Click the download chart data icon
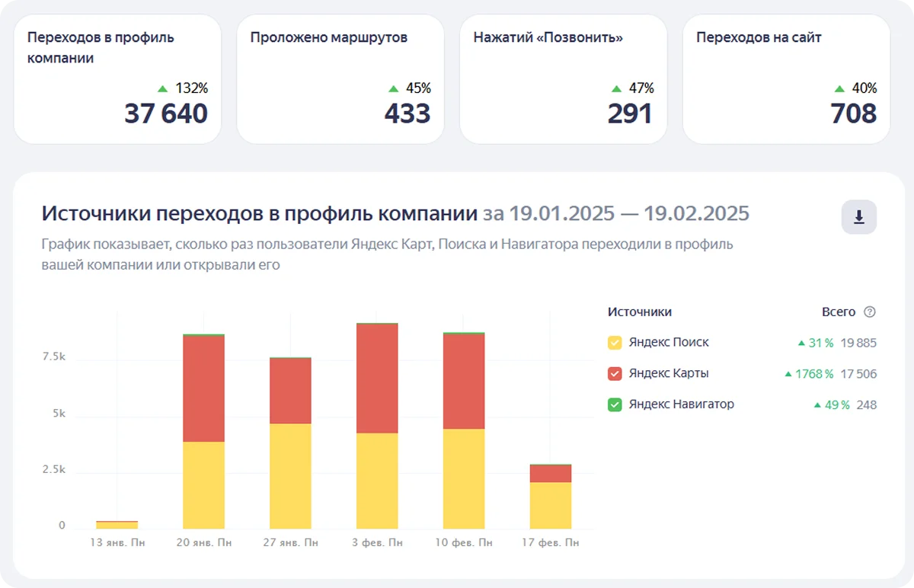This screenshot has width=914, height=588. [858, 218]
